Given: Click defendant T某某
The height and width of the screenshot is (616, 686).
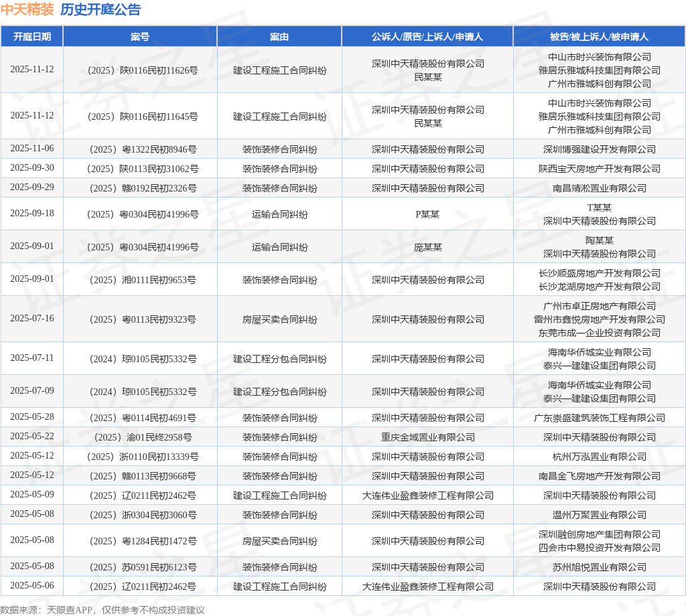Looking at the screenshot, I should coord(600,208).
